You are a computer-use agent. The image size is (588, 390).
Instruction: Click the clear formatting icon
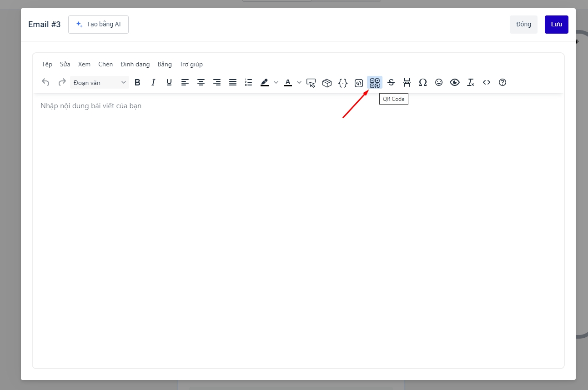pyautogui.click(x=471, y=82)
